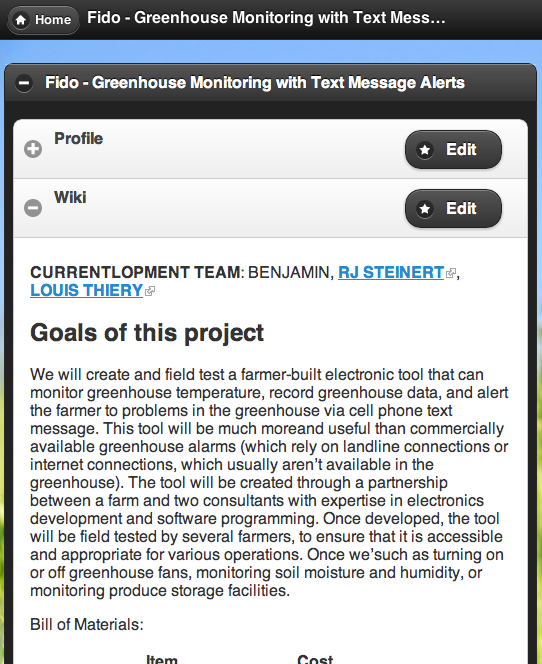Image resolution: width=542 pixels, height=664 pixels.
Task: Click the home icon in the header
Action: (x=21, y=20)
